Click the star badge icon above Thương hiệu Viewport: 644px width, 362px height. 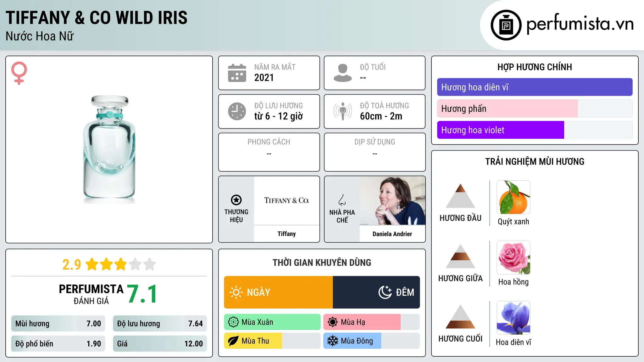tap(236, 200)
